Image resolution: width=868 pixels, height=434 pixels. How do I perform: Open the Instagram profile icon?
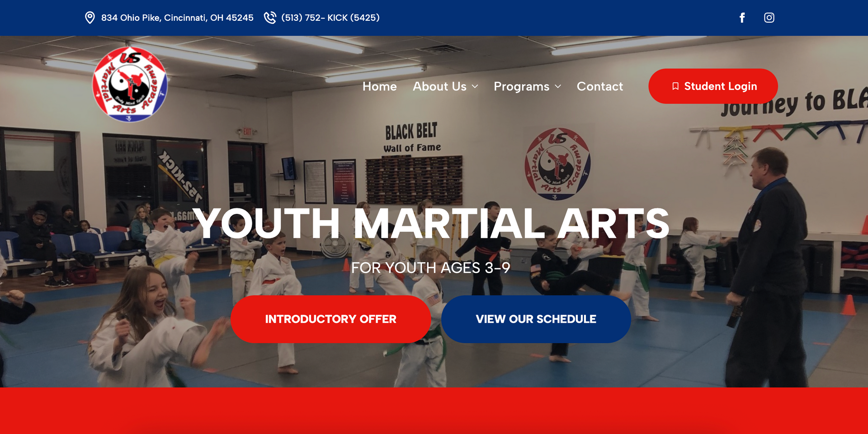769,18
